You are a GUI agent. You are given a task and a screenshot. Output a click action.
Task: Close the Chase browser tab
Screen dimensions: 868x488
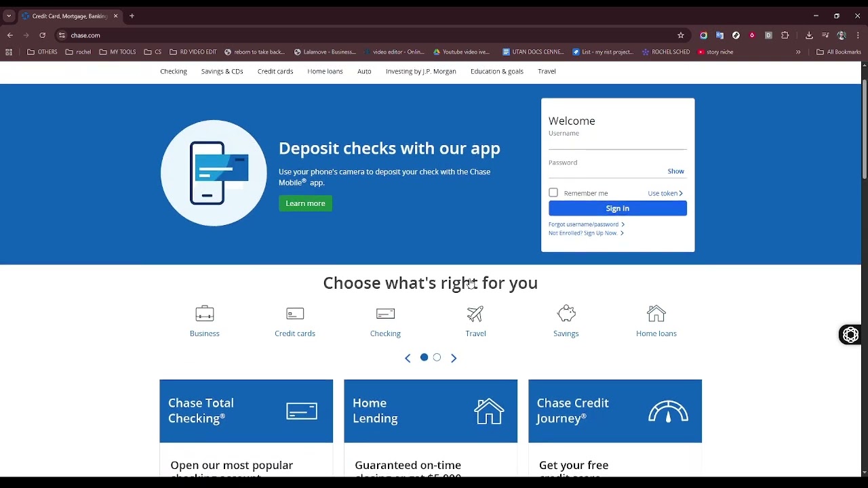tap(115, 16)
